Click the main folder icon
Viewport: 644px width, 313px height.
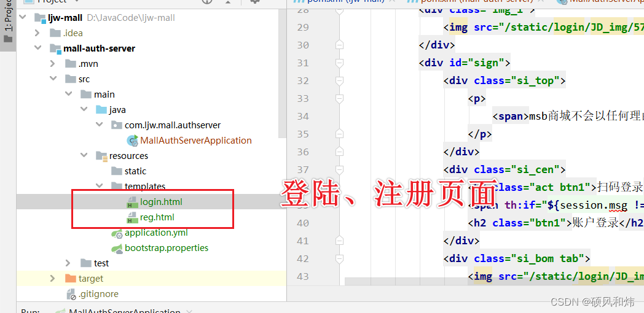[x=86, y=95]
